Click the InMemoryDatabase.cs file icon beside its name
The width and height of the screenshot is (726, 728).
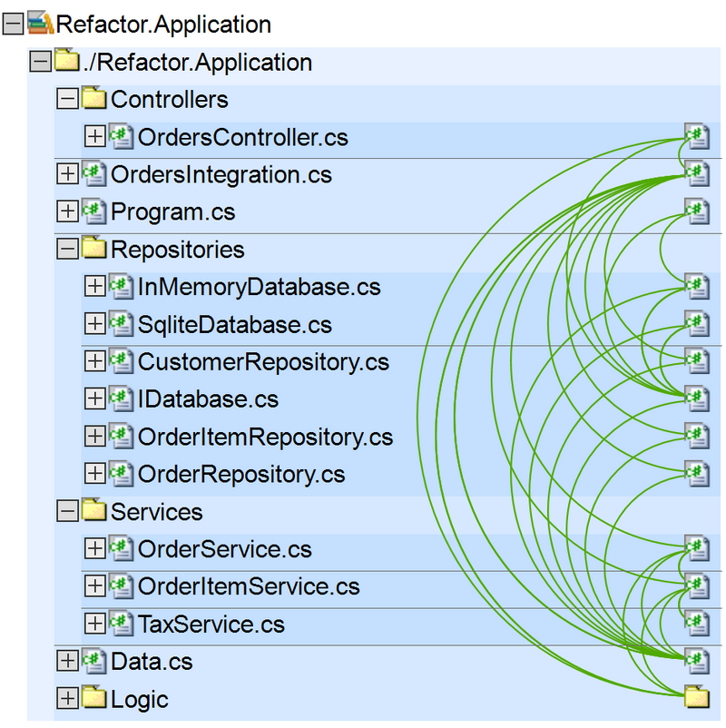tap(122, 287)
